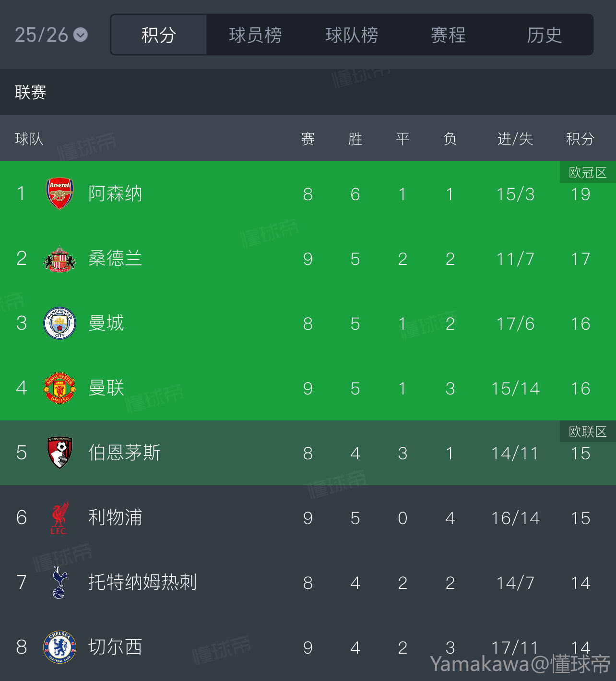Open the Liverpool LFC crest icon
This screenshot has height=681, width=616.
pyautogui.click(x=59, y=518)
